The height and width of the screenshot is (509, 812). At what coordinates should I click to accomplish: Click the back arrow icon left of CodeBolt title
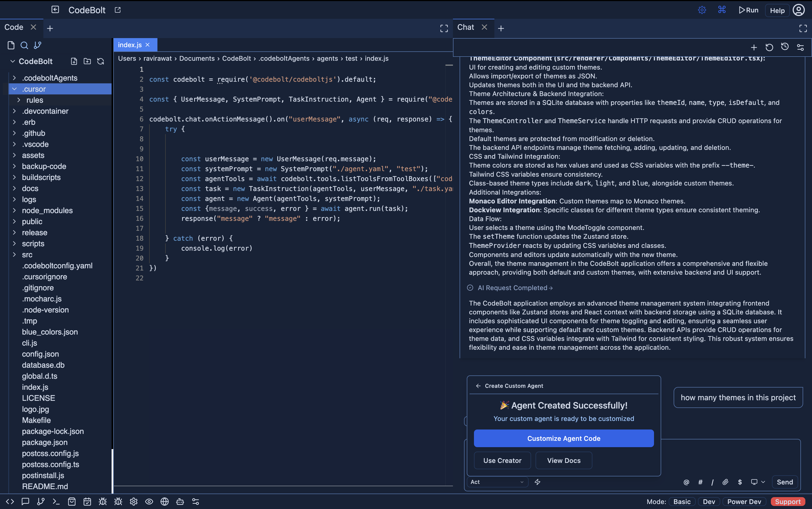[55, 10]
